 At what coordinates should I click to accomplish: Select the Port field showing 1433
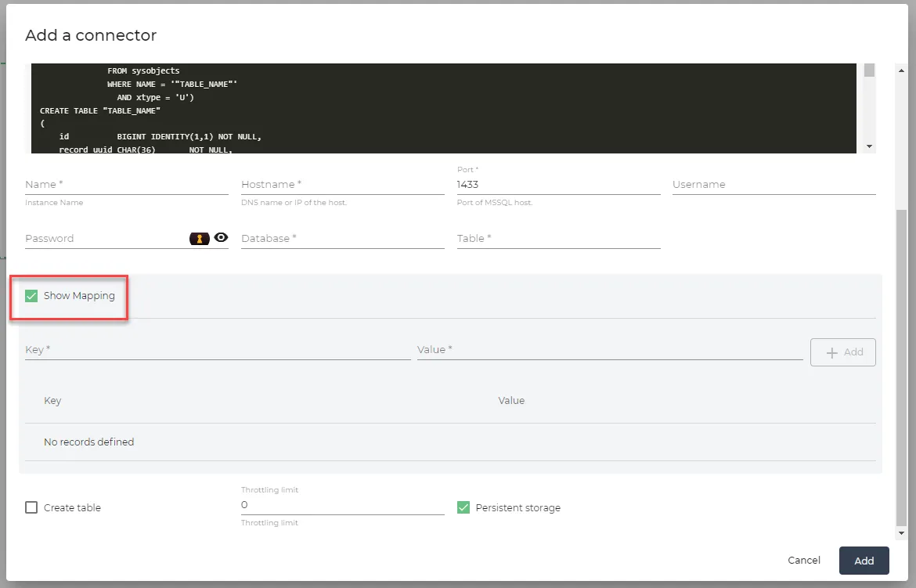pos(558,185)
